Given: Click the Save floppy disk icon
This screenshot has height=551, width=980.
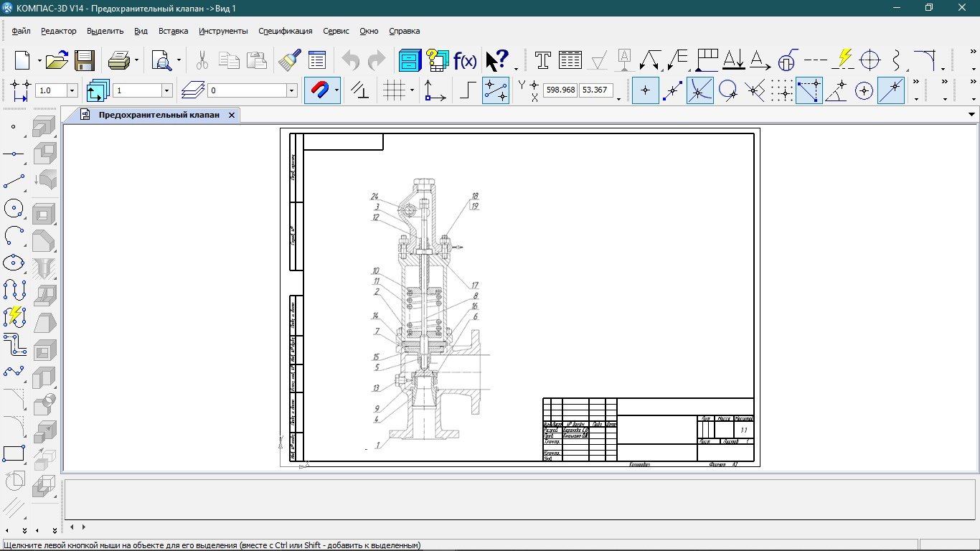Looking at the screenshot, I should (85, 60).
